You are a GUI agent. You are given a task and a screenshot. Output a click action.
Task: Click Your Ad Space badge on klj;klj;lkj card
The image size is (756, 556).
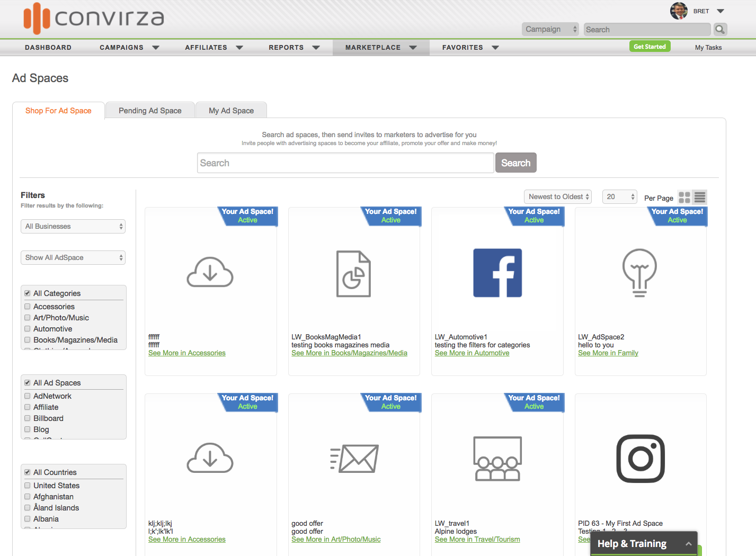247,402
